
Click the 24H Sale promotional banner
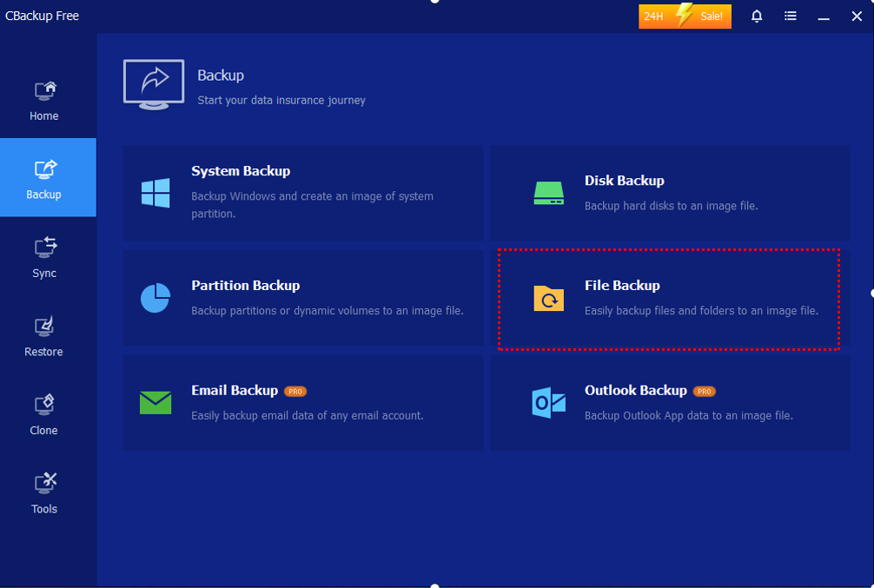tap(685, 16)
